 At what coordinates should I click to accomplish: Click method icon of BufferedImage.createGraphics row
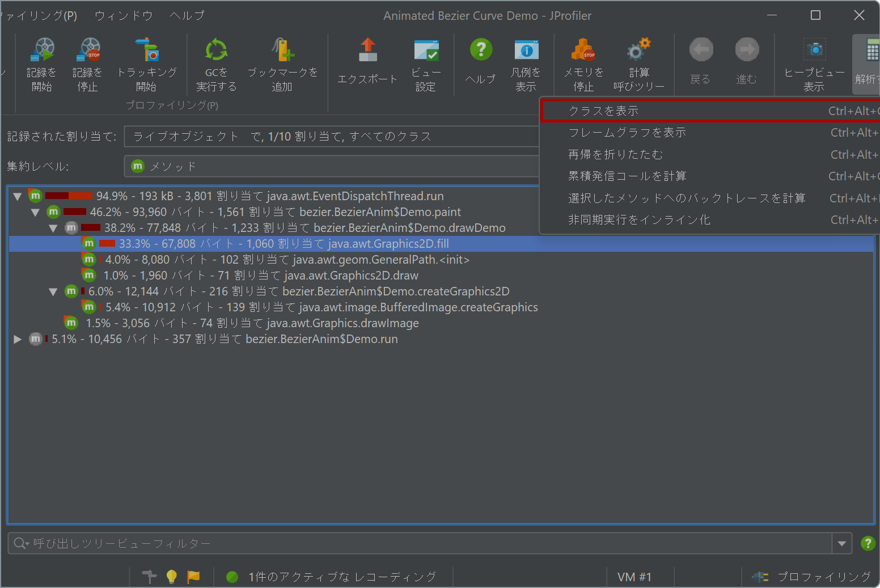click(88, 307)
